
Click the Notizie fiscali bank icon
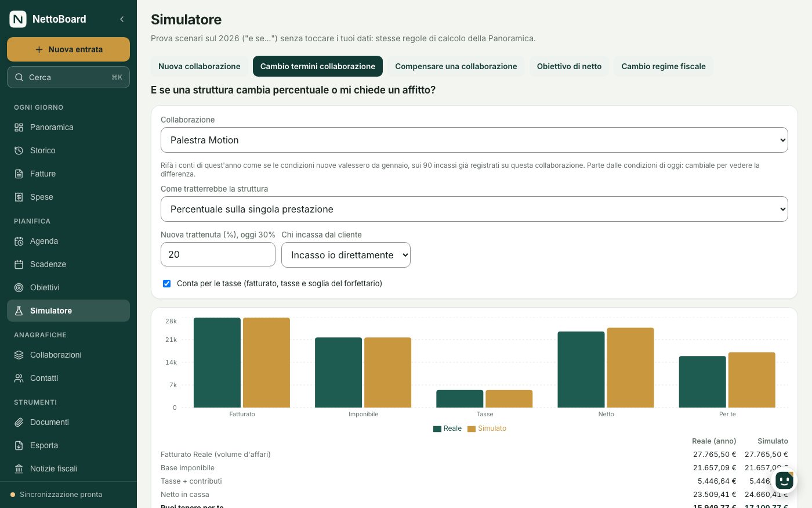(x=19, y=469)
